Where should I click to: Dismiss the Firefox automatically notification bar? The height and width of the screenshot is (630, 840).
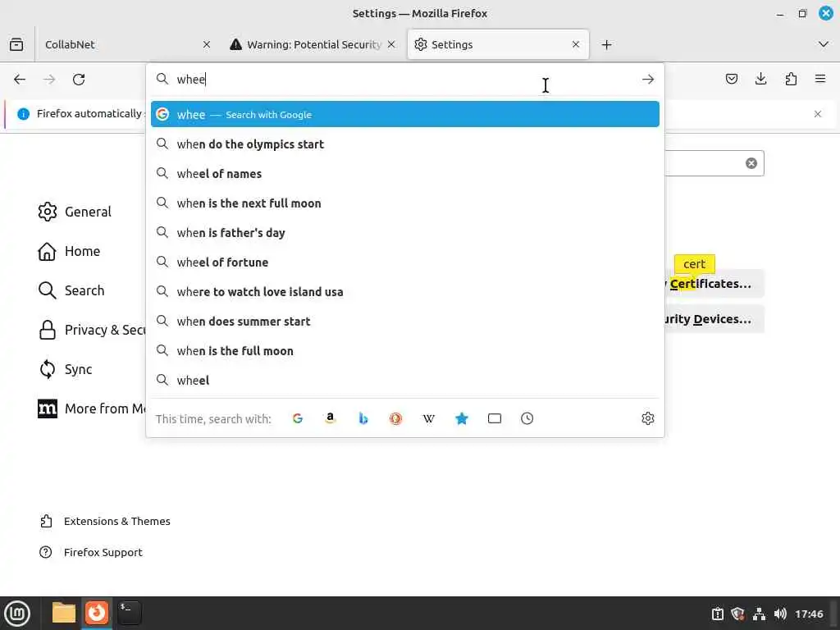point(818,114)
